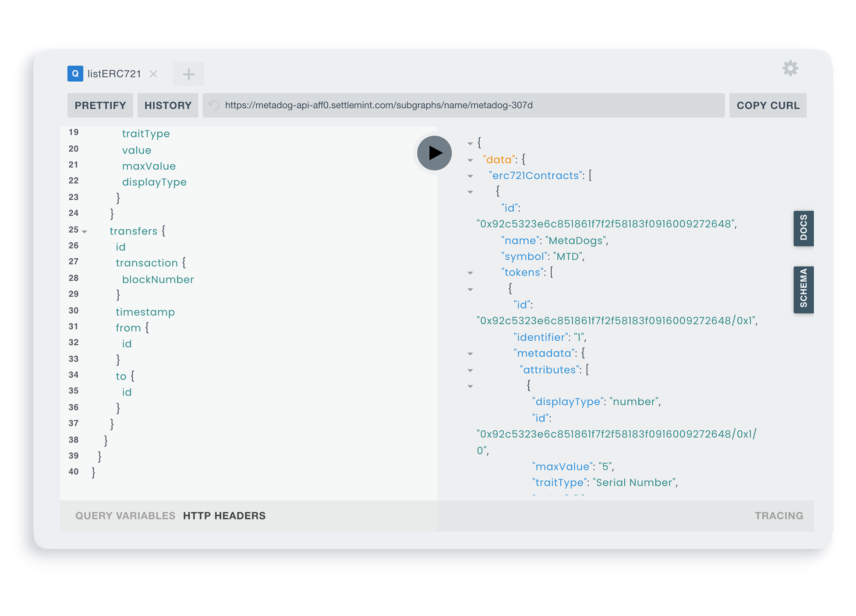
Task: Click the reload endpoint icon in the URL bar
Action: pyautogui.click(x=214, y=105)
